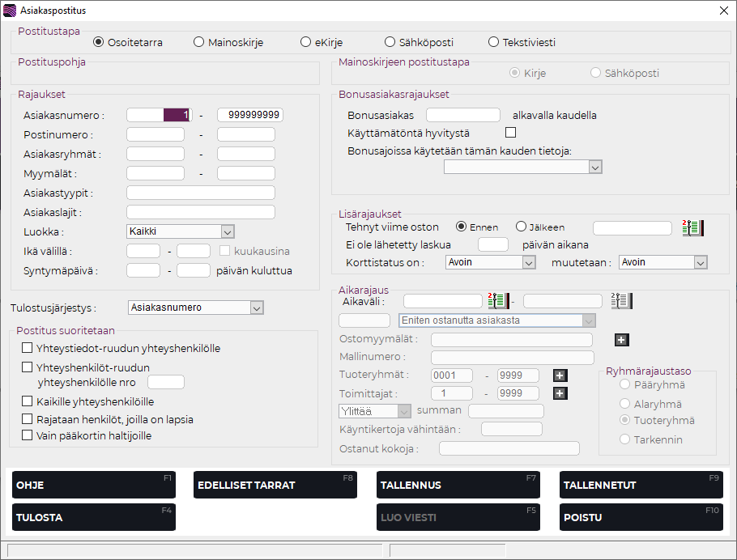
Task: Check Kaikille yhteyshenkilöille option
Action: point(28,401)
